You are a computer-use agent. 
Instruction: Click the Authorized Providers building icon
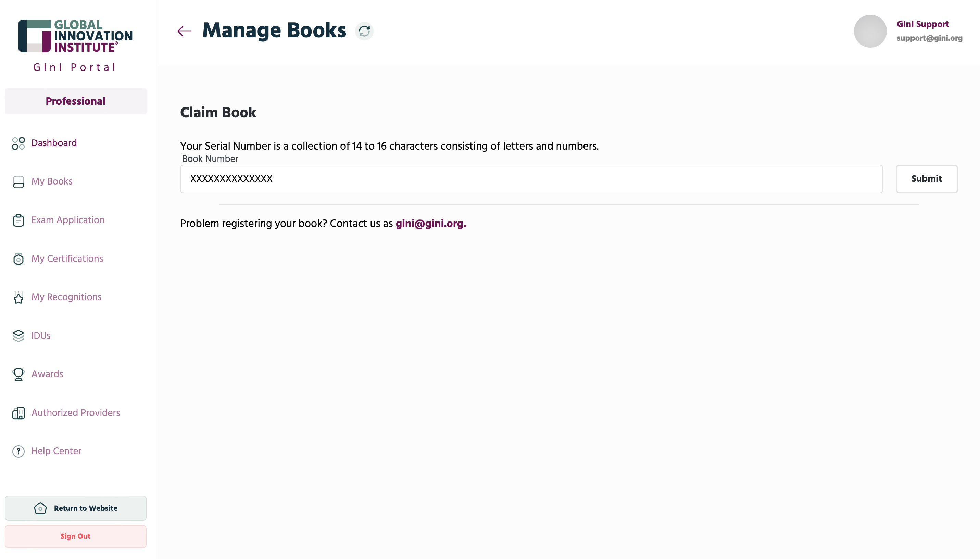(18, 413)
